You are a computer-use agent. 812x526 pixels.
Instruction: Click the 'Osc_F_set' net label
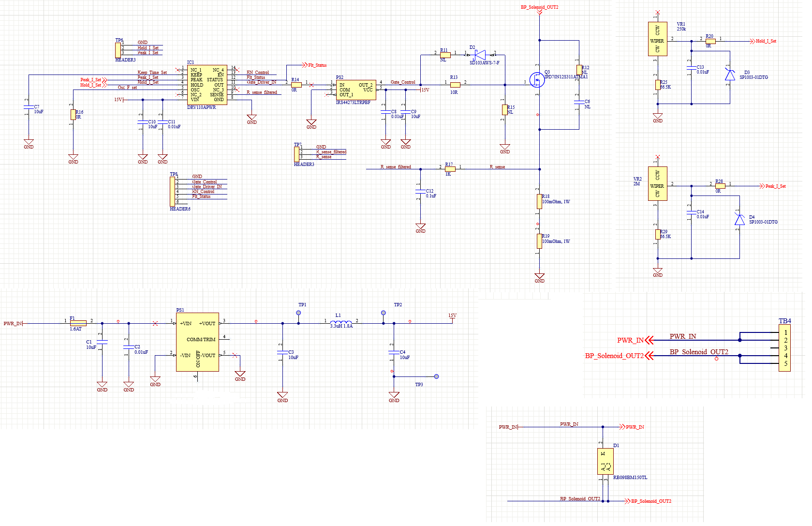(x=128, y=88)
